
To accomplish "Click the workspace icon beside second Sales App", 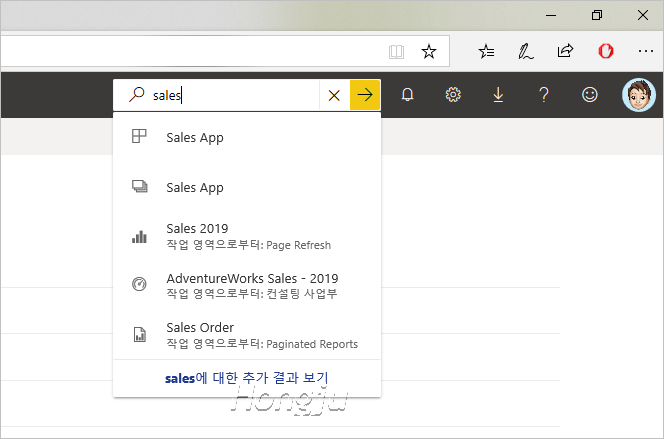I will tap(139, 186).
